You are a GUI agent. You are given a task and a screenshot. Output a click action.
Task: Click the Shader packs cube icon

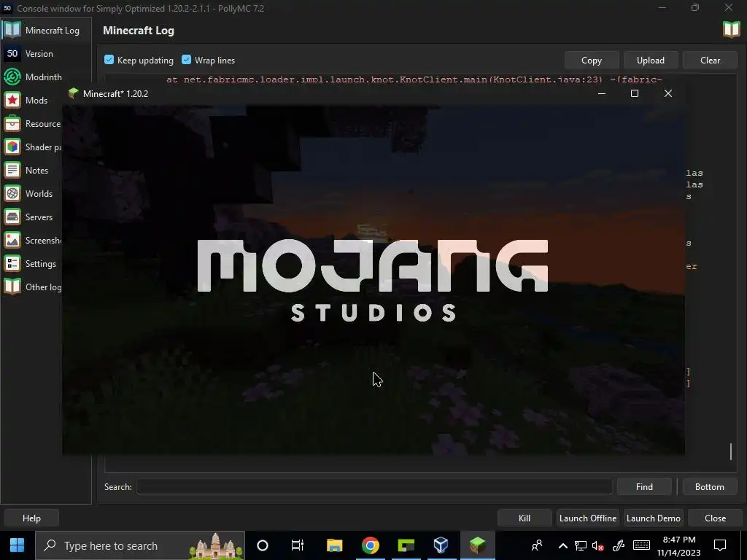[12, 147]
